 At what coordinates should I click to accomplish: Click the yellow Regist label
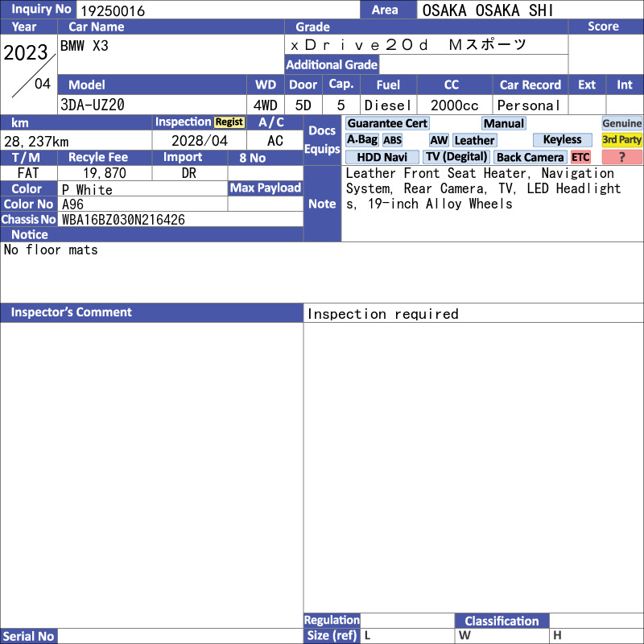coord(229,122)
